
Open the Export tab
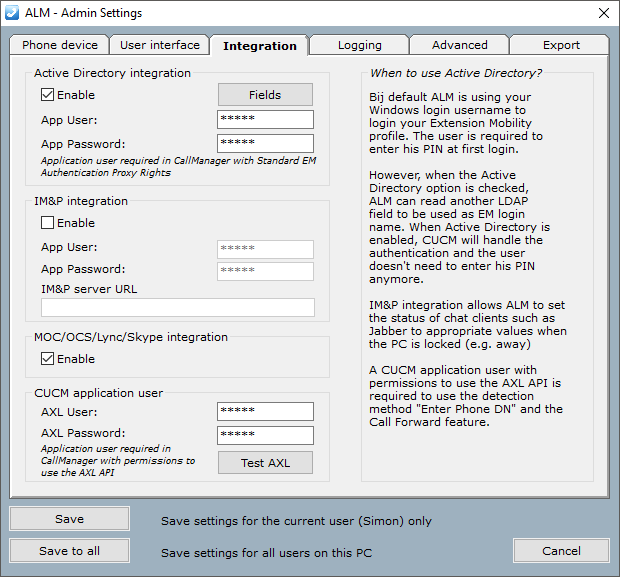561,45
